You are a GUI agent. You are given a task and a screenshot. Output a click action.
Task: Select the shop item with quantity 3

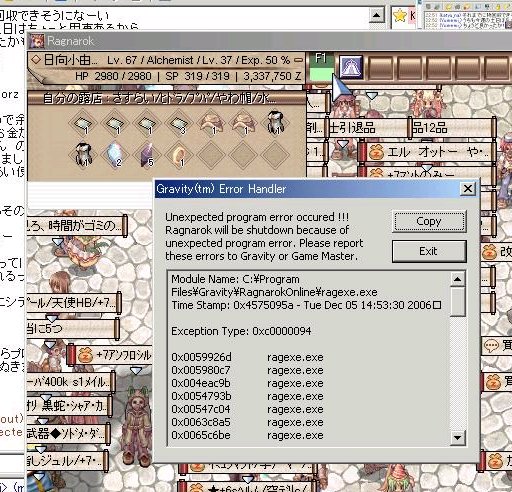pyautogui.click(x=179, y=124)
